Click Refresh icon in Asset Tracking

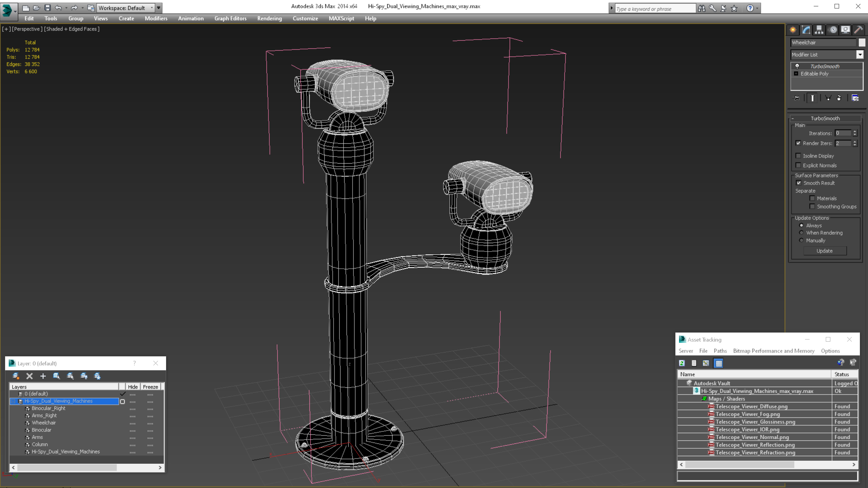(682, 363)
